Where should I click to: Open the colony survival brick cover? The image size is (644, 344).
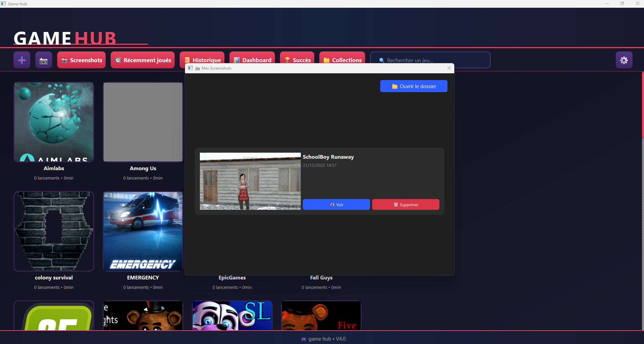pos(54,231)
